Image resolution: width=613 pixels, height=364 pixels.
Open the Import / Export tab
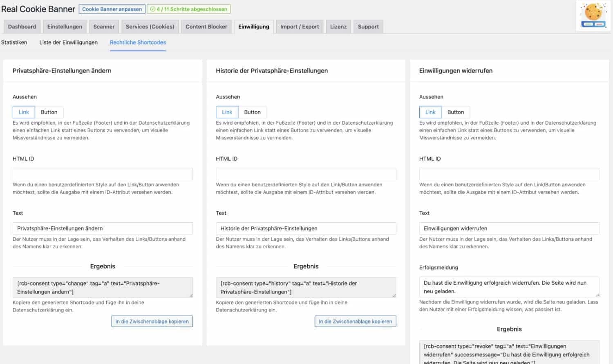(x=300, y=27)
